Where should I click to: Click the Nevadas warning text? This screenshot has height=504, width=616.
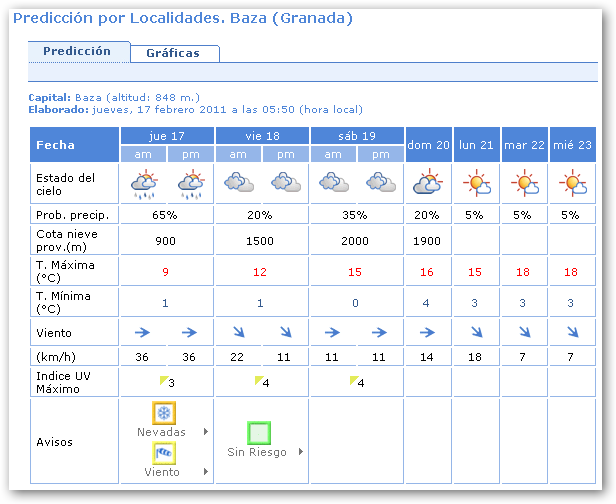click(x=161, y=432)
